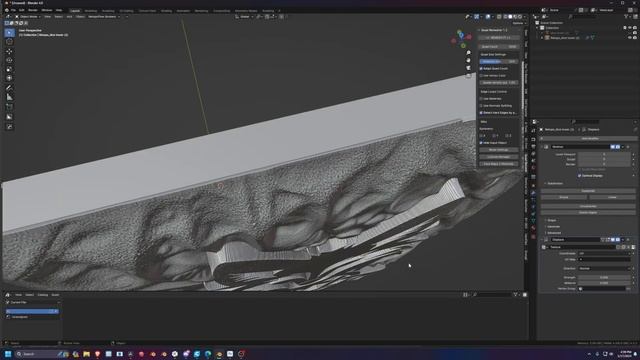Viewport: 640px width, 360px height.
Task: Click the License Manager button
Action: [x=499, y=157]
